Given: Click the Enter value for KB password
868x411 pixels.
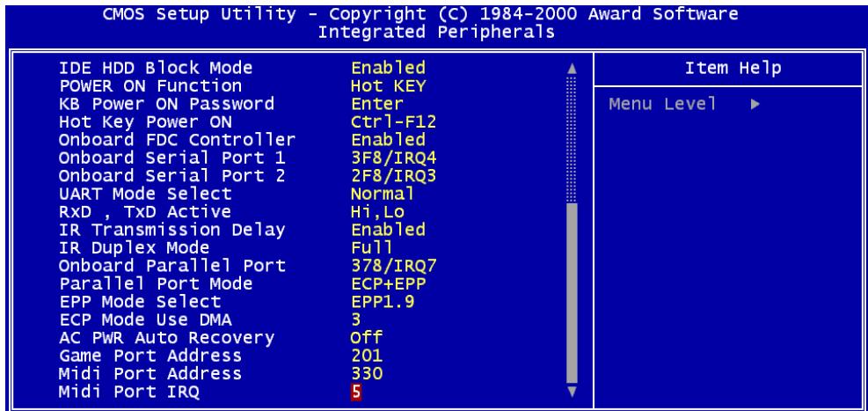Looking at the screenshot, I should coord(377,104).
